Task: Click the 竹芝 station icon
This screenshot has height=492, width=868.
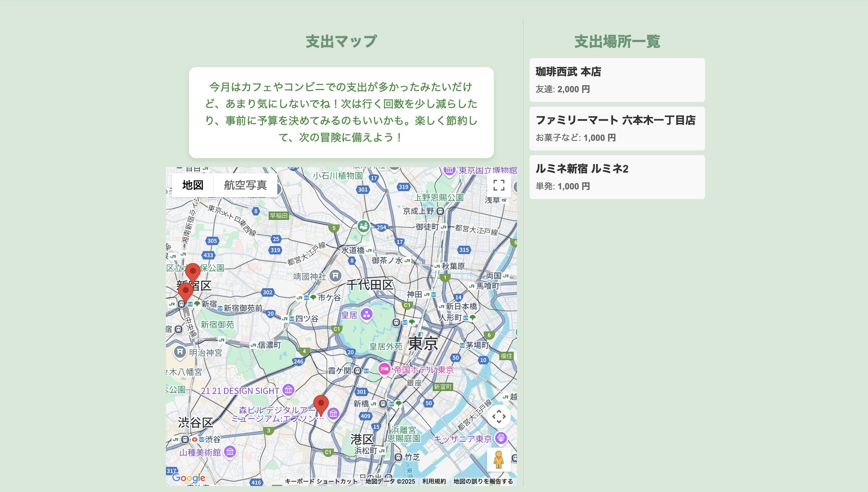Action: tap(399, 457)
